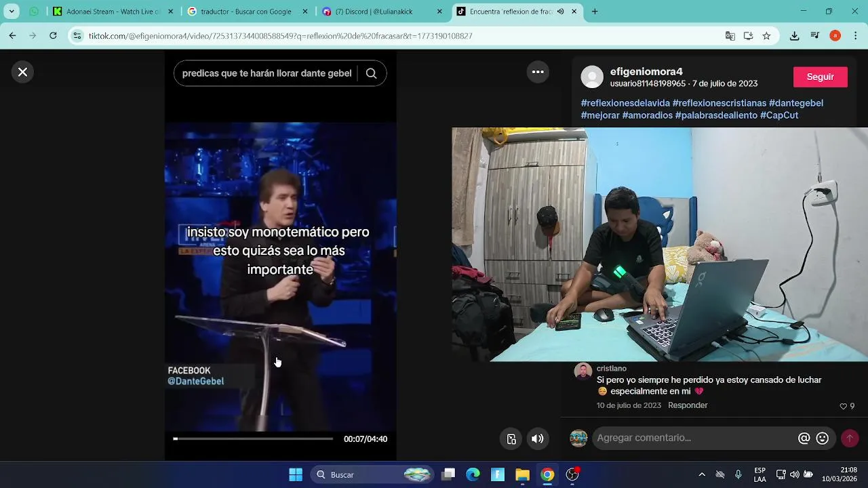Click the video time display 00:07/04:40

click(x=366, y=439)
